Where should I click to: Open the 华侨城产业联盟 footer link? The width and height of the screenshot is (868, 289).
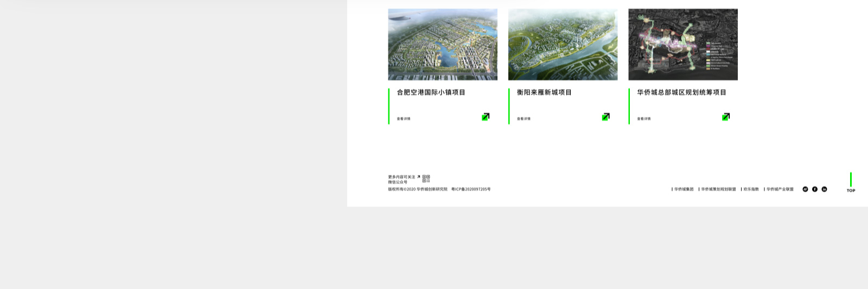[x=780, y=189]
